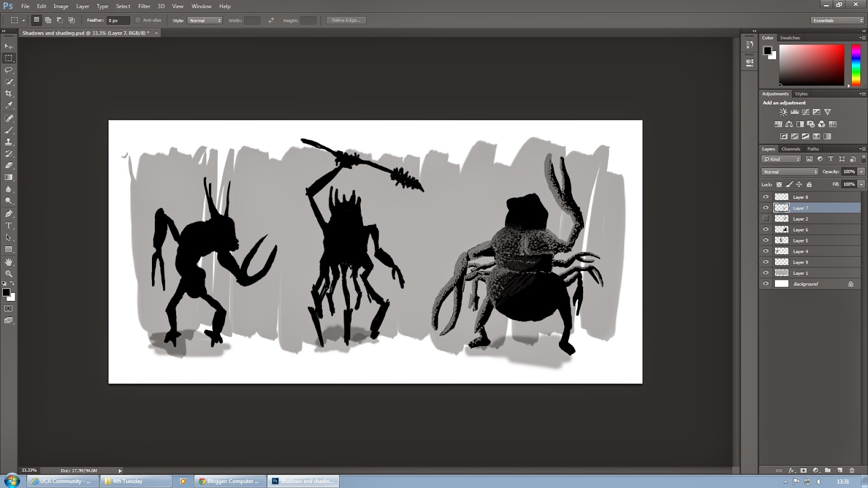Select the Crop tool
This screenshot has height=488, width=868.
pos(9,94)
